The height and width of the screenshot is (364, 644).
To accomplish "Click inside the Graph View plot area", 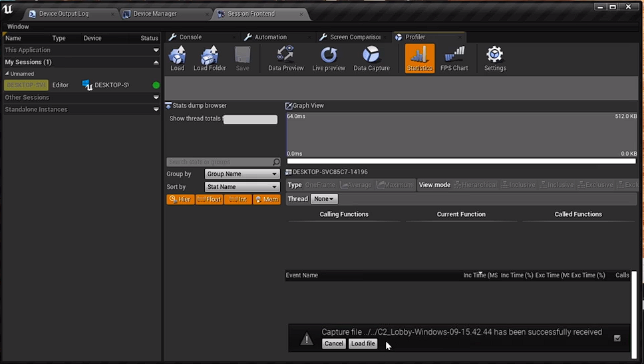I will (462, 135).
